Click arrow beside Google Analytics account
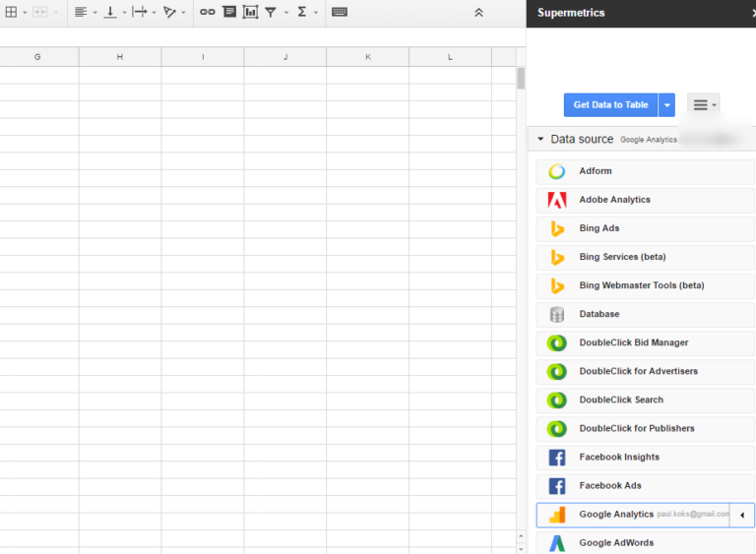The image size is (756, 554). point(742,515)
